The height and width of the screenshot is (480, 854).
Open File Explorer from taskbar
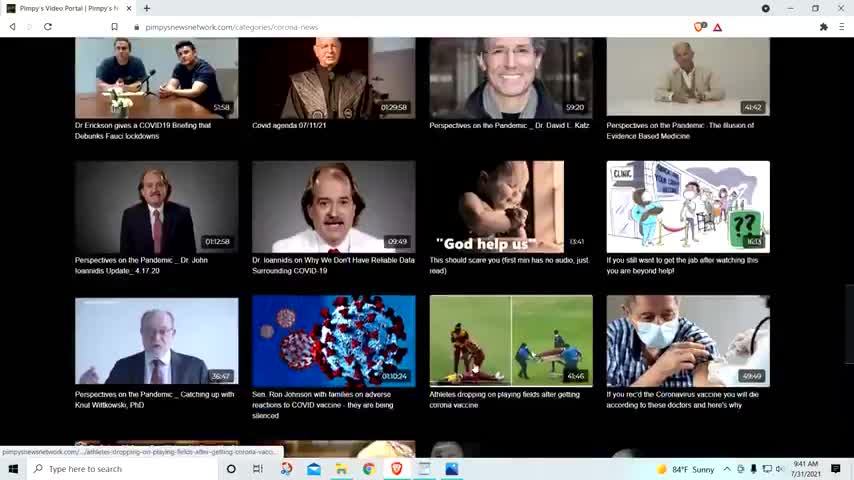pyautogui.click(x=341, y=469)
